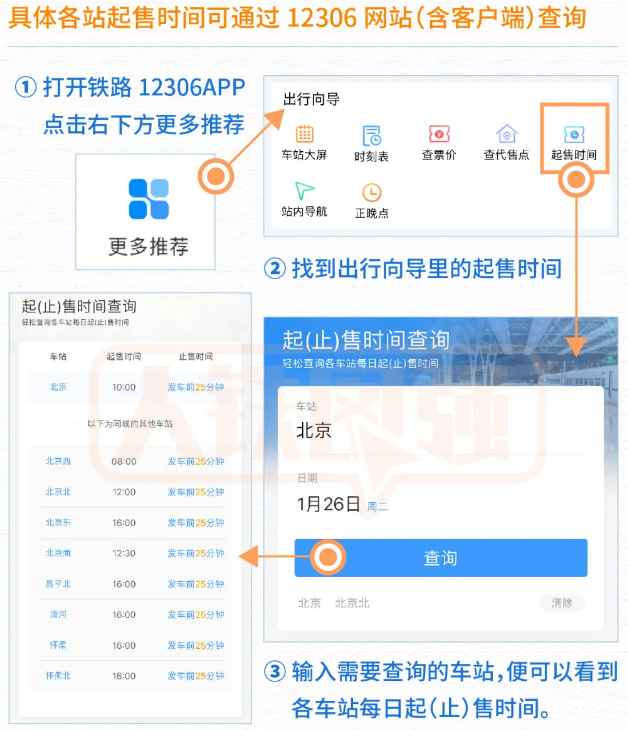This screenshot has width=628, height=730.
Task: Click the 北京西 station name
Action: tap(58, 461)
